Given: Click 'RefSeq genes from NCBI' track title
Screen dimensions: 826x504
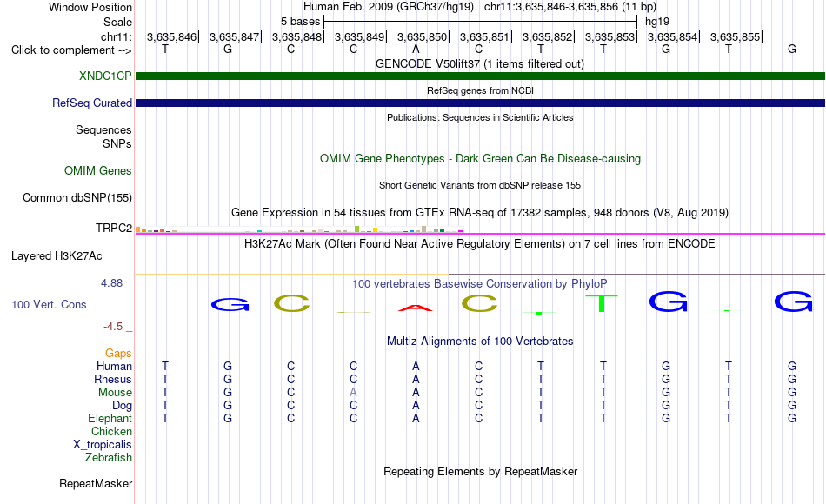Looking at the screenshot, I should [x=480, y=90].
